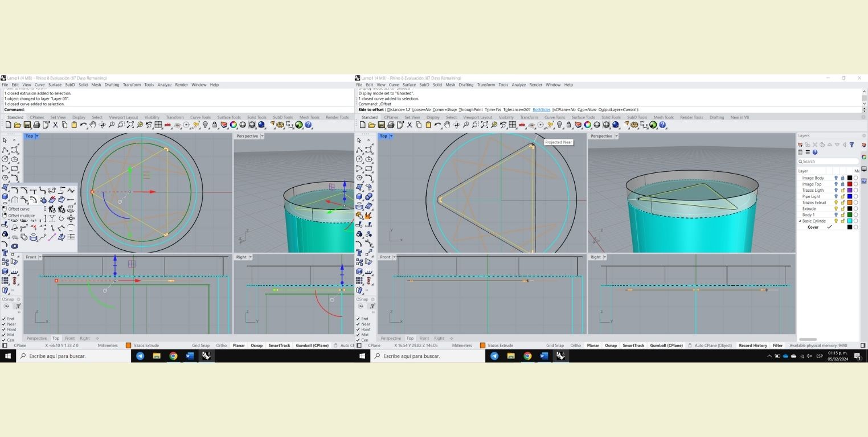Image resolution: width=868 pixels, height=437 pixels.
Task: Select Pan hand icon in left window
Action: coord(93,125)
